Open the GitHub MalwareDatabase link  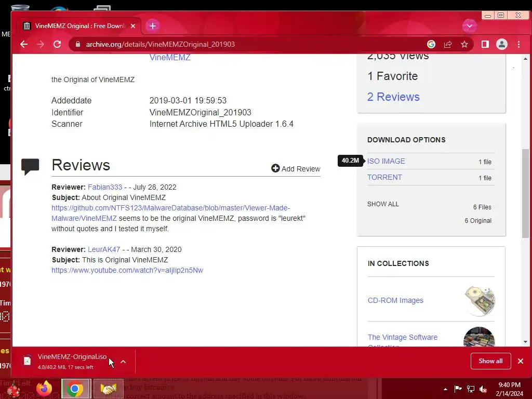coord(170,213)
